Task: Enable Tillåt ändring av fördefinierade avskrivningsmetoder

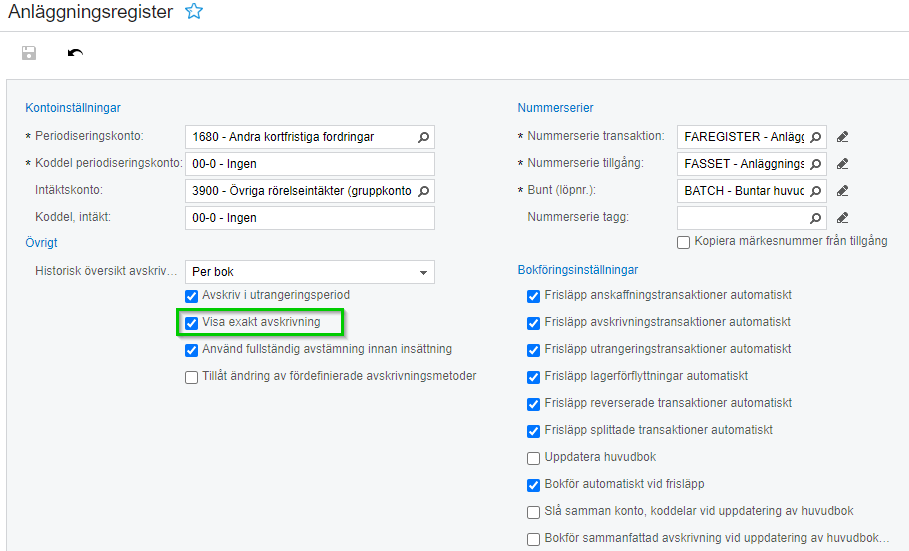Action: tap(191, 378)
